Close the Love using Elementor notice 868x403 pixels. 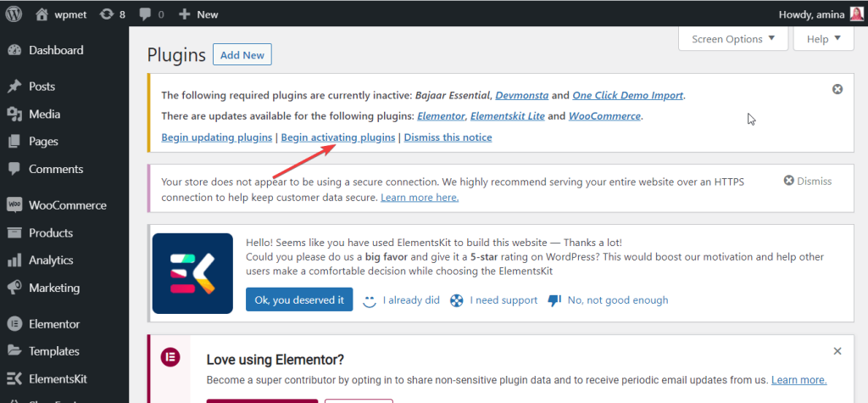click(837, 351)
